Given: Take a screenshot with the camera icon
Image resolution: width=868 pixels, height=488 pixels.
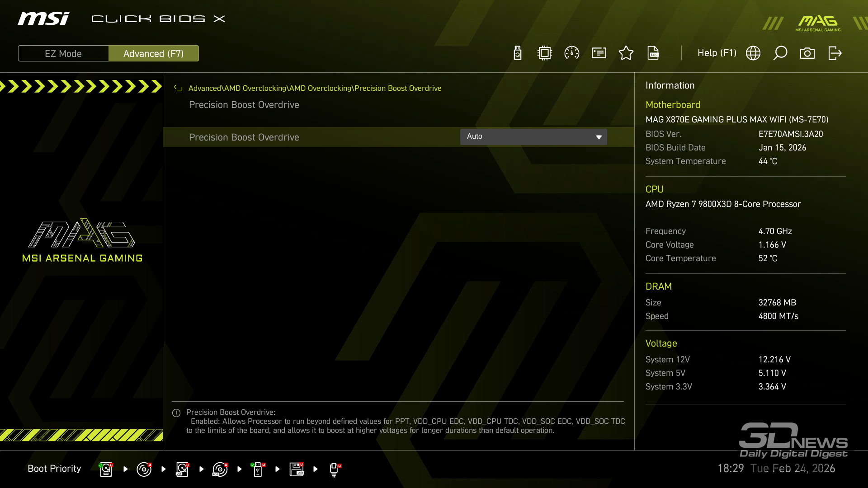Looking at the screenshot, I should (x=807, y=53).
